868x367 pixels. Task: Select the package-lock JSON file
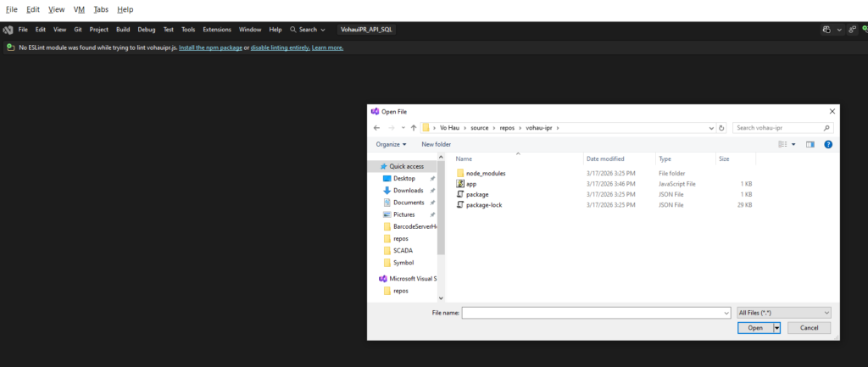[483, 205]
